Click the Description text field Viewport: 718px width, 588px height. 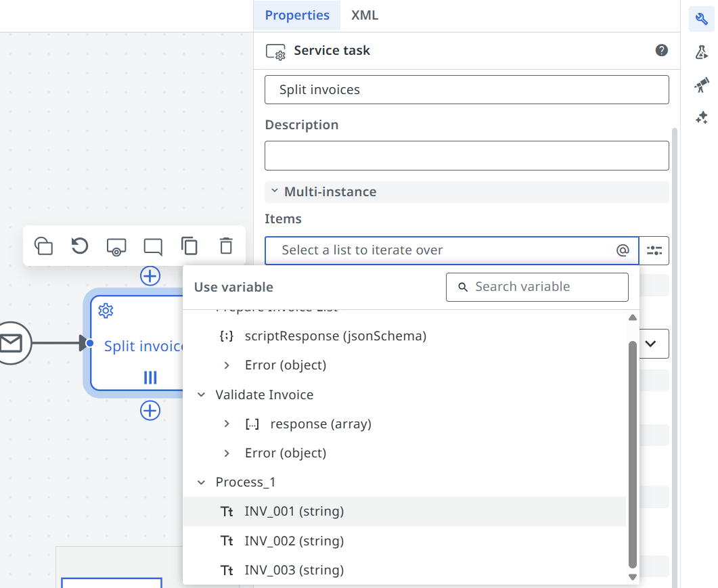point(467,156)
